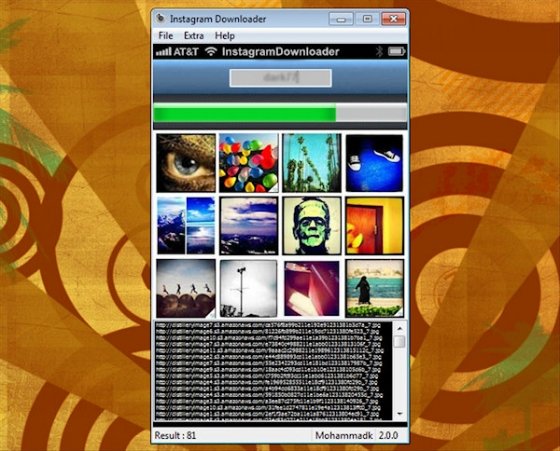
Task: Click the green download progress bar
Action: coord(280,114)
